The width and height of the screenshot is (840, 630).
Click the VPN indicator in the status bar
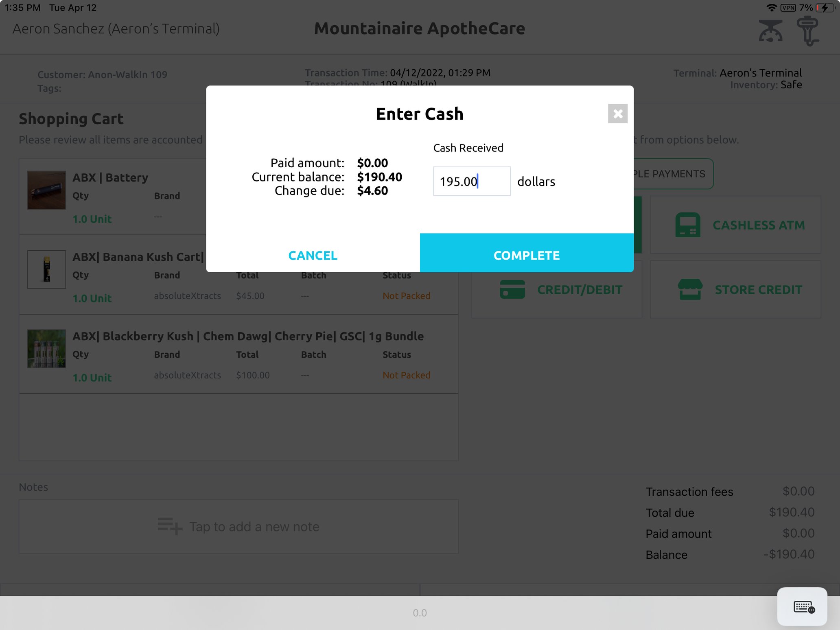pos(788,7)
